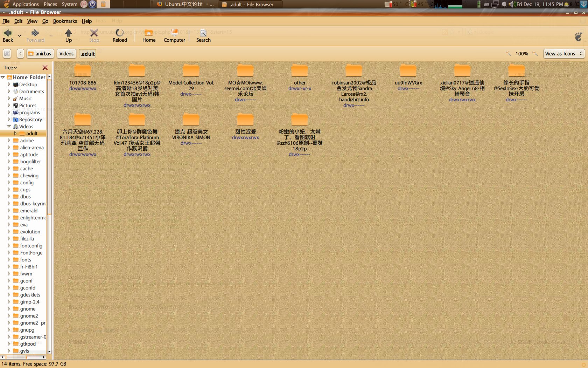The width and height of the screenshot is (588, 368).
Task: Expand the .adobe tree node
Action: (x=9, y=140)
